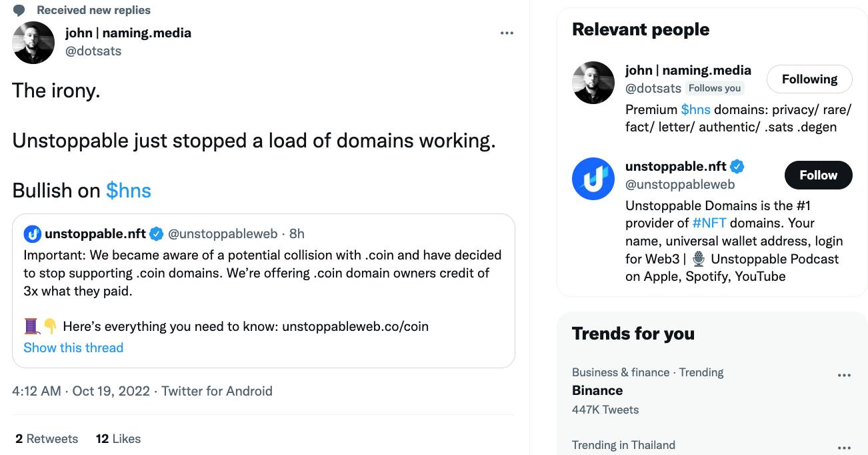Open more options for Binance trend
This screenshot has height=455, width=868.
844,375
